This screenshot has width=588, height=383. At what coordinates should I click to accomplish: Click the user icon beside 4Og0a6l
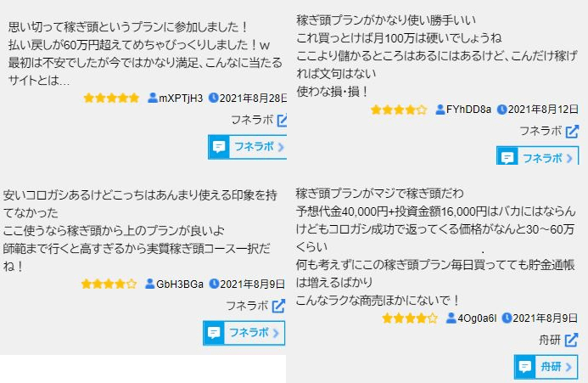pos(451,318)
